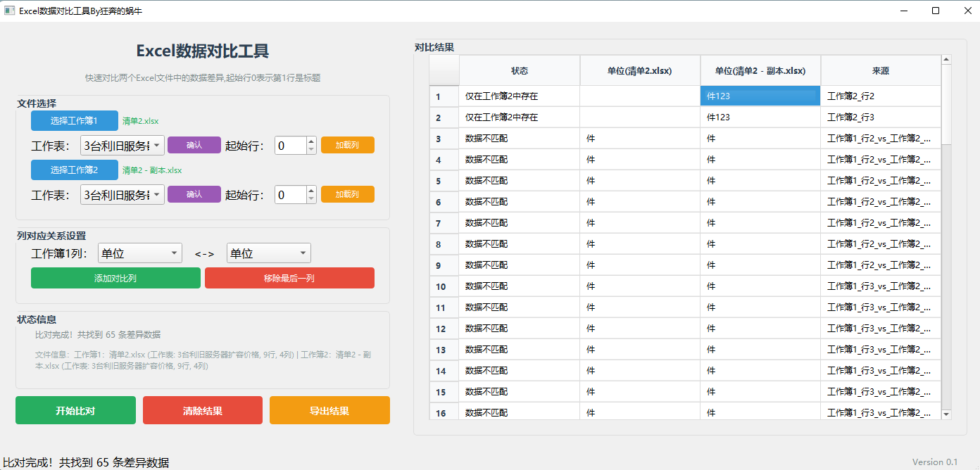The height and width of the screenshot is (470, 980).
Task: Open the worksheet dropdown for workbook 1
Action: (x=122, y=145)
